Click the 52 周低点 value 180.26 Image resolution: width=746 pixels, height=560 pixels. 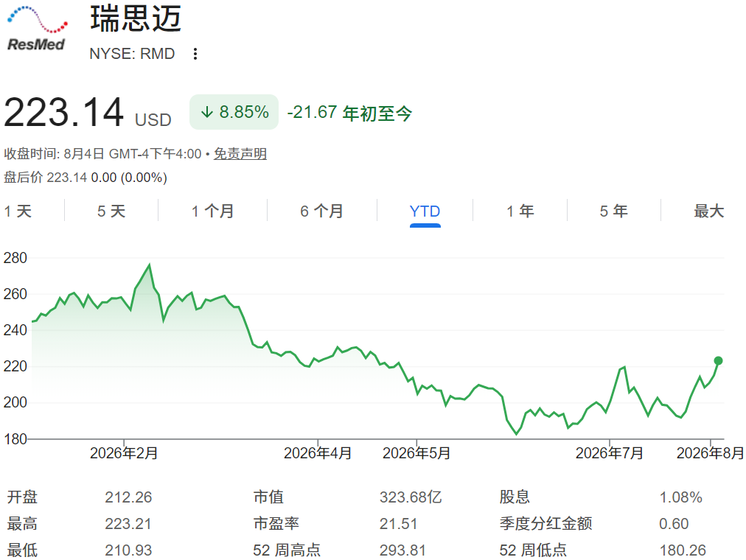(683, 550)
